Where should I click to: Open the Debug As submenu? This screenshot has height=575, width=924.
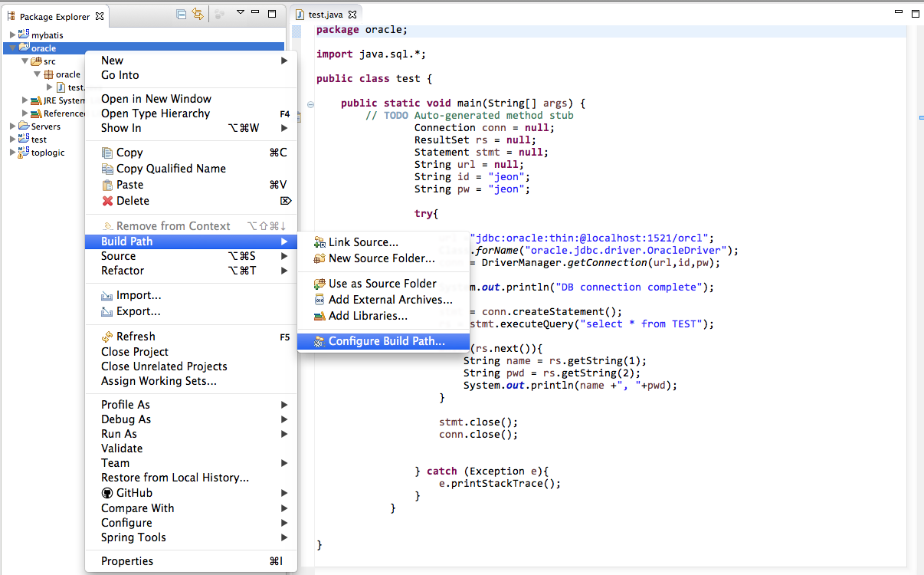click(191, 419)
